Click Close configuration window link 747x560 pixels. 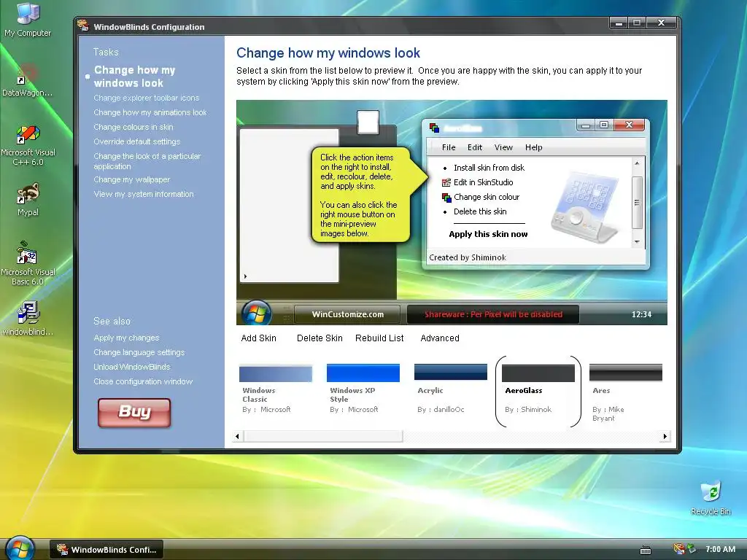pos(143,381)
